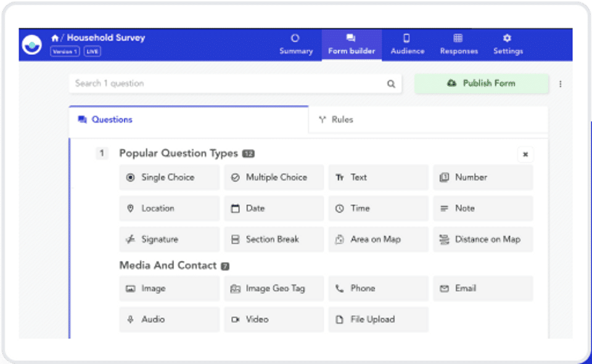Add an Area on Map question
The image size is (592, 364).
point(378,239)
